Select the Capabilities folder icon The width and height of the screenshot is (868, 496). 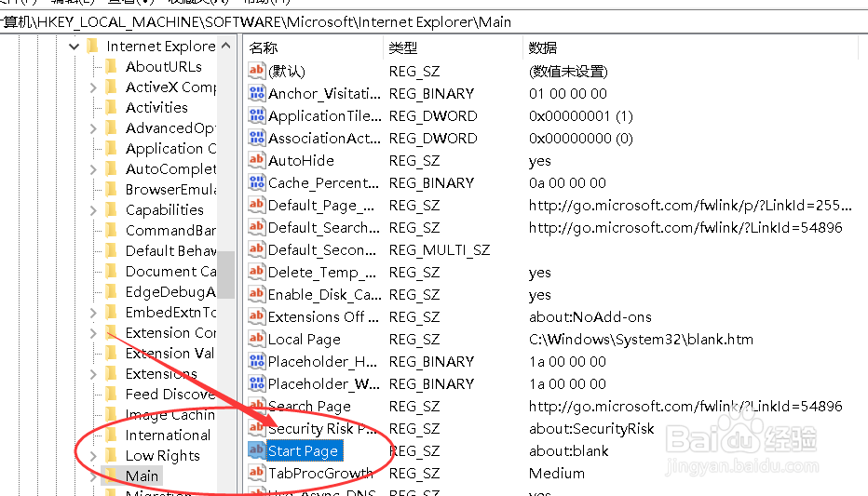[x=111, y=210]
